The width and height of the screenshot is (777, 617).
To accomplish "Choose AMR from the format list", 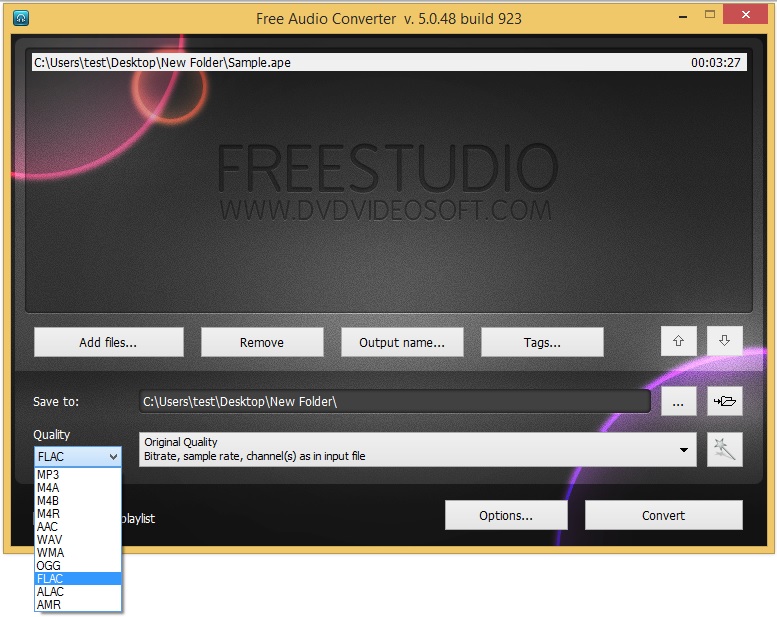I will click(78, 604).
